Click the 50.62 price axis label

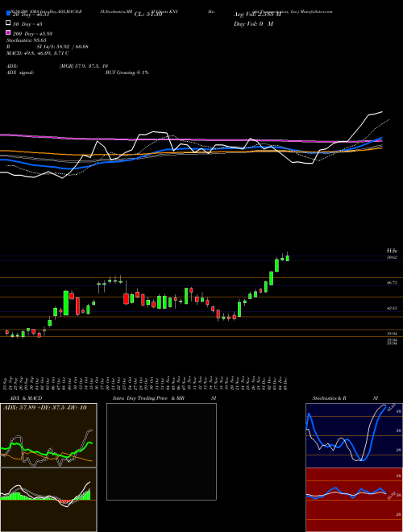(x=393, y=257)
